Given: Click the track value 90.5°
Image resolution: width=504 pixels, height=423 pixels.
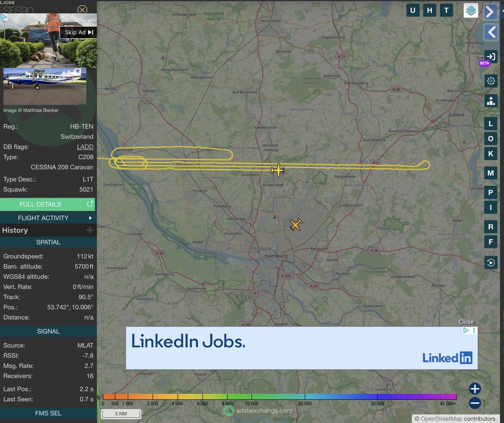Looking at the screenshot, I should (x=86, y=297).
